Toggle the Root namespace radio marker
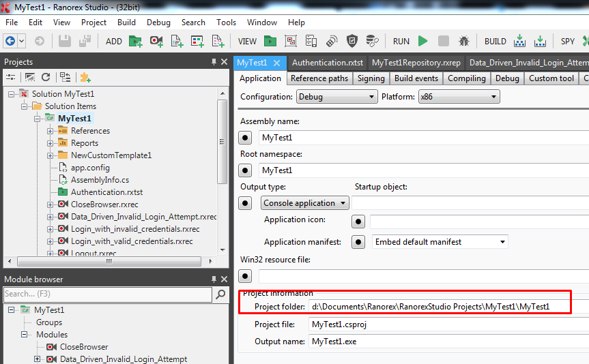The image size is (589, 364). pos(245,170)
